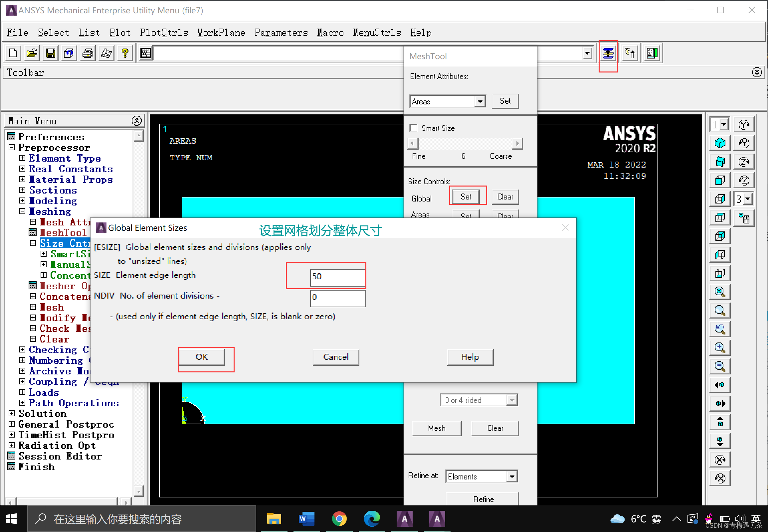Screen dimensions: 768x532
Task: Open the WorkPlane menu
Action: point(221,33)
